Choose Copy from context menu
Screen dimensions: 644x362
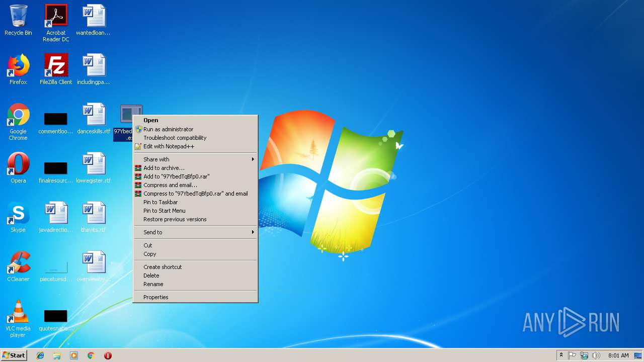coord(195,254)
